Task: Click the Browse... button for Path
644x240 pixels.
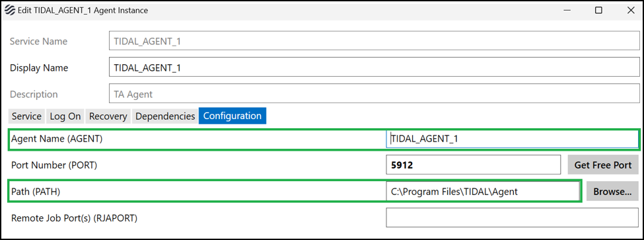Action: coord(612,192)
